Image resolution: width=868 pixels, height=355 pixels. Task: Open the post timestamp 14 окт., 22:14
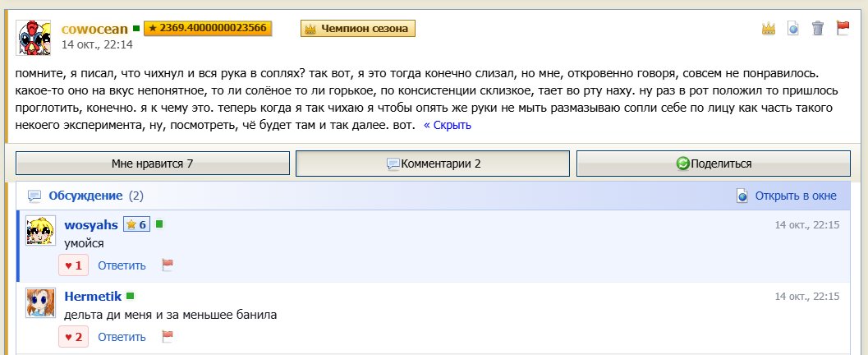(x=97, y=44)
